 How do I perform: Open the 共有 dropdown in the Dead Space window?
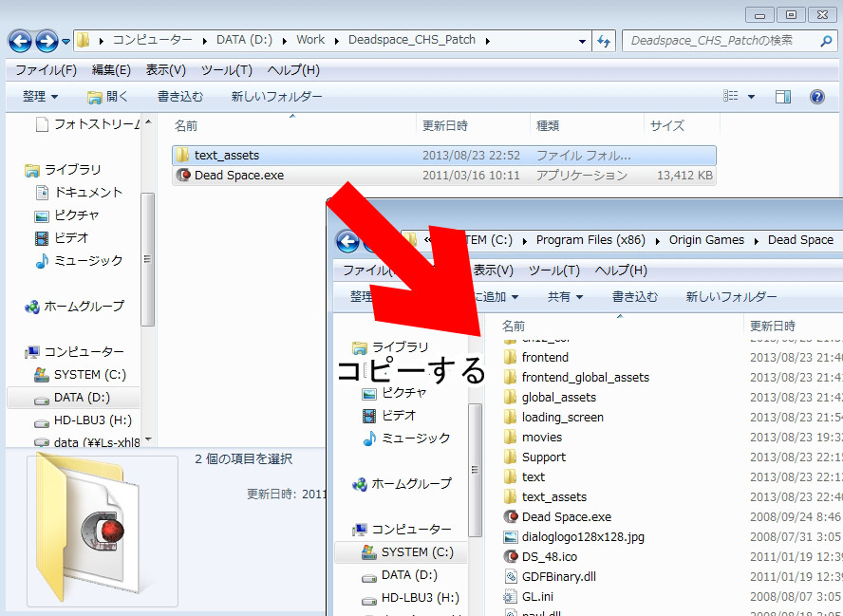565,297
